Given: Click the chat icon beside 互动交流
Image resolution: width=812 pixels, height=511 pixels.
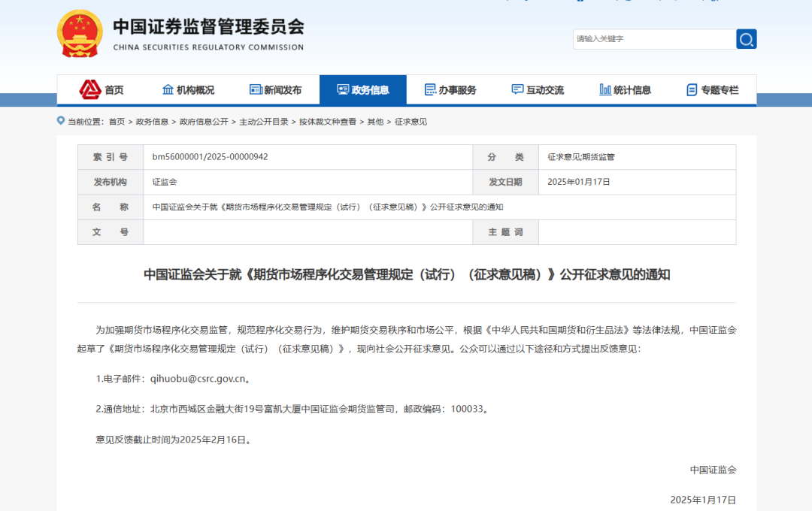Looking at the screenshot, I should (x=517, y=89).
